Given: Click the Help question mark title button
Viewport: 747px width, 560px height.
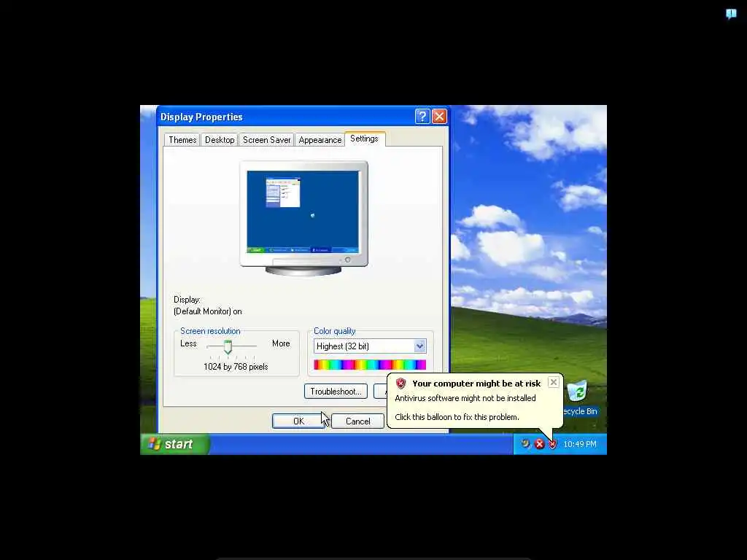Looking at the screenshot, I should [422, 116].
